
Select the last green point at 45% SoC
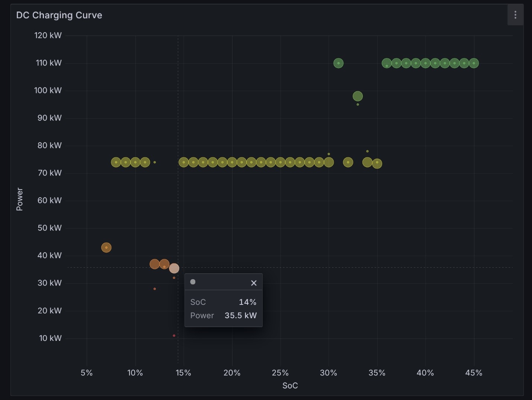click(474, 63)
